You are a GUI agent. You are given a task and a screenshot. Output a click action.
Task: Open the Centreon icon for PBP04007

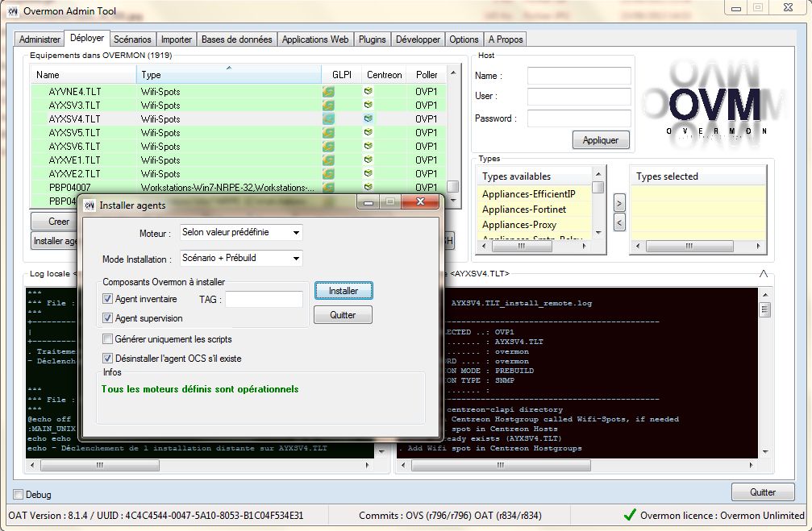(x=369, y=186)
